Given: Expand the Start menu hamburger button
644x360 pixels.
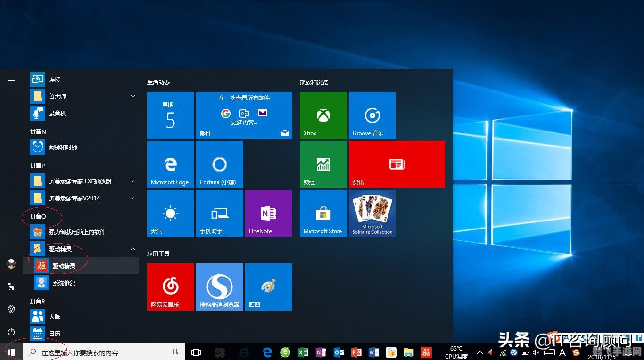Looking at the screenshot, I should pos(11,82).
